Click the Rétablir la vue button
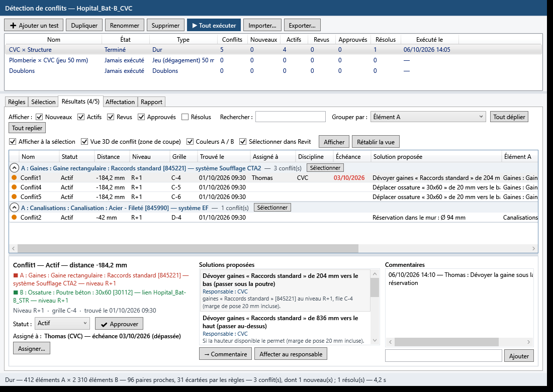The height and width of the screenshot is (392, 553). [x=376, y=142]
